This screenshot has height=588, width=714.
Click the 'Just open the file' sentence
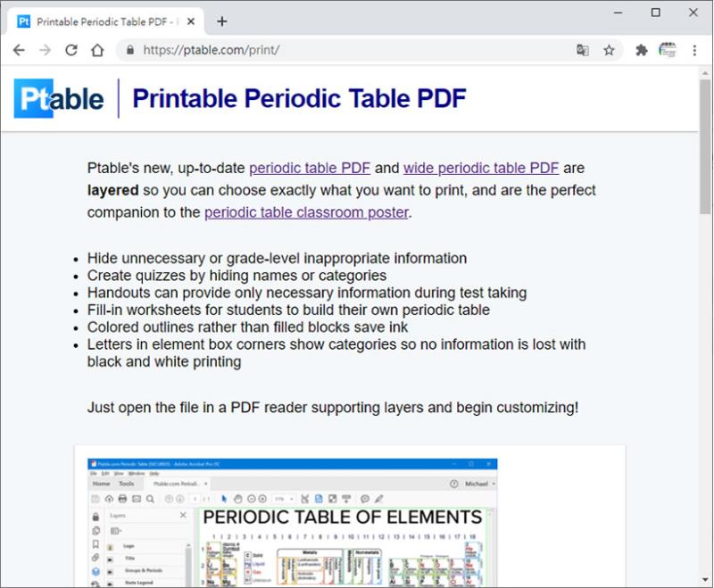333,408
